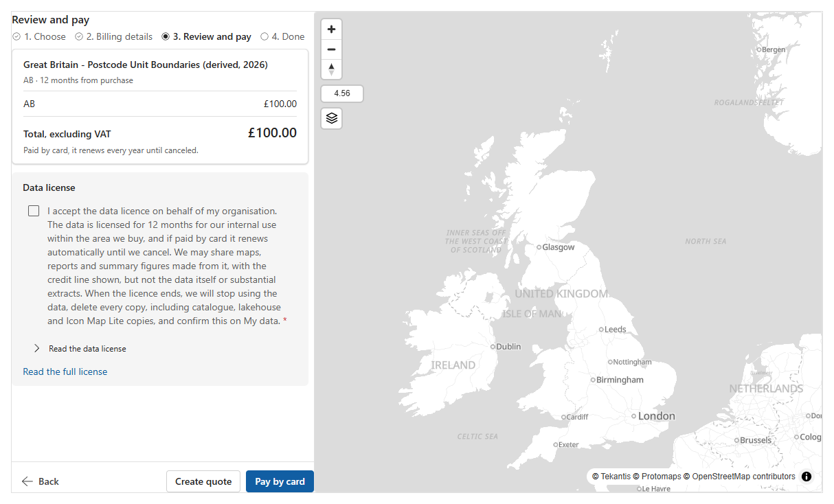Select step 2. Billing details
The height and width of the screenshot is (504, 834).
click(x=114, y=36)
